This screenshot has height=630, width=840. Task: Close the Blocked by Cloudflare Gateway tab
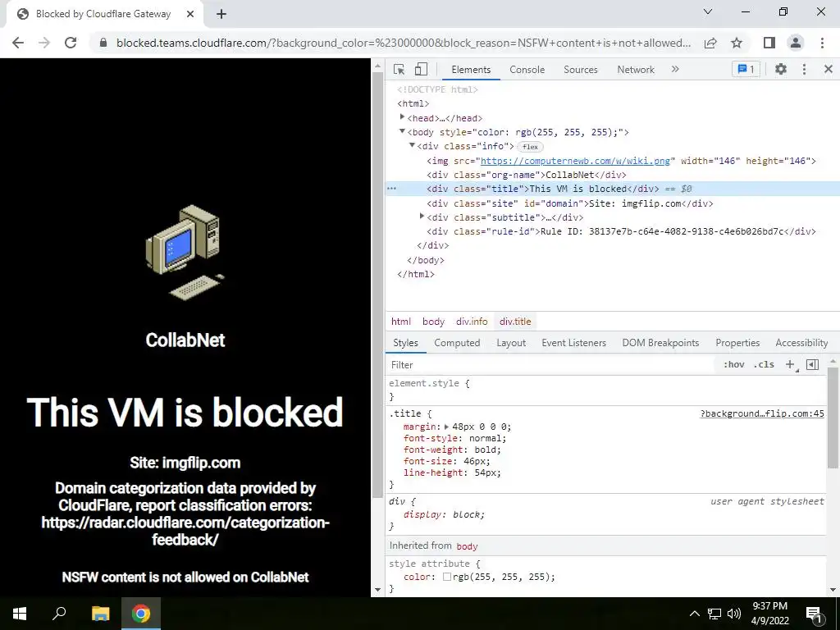(x=190, y=15)
